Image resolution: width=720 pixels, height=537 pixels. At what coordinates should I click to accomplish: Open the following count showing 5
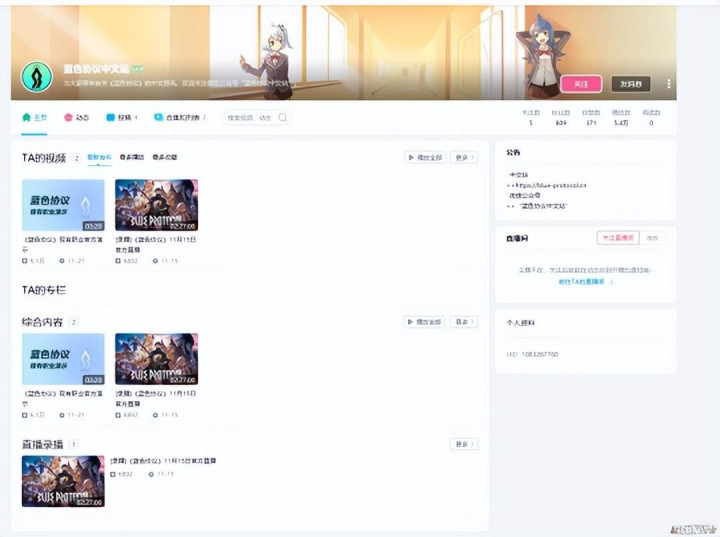click(x=531, y=123)
